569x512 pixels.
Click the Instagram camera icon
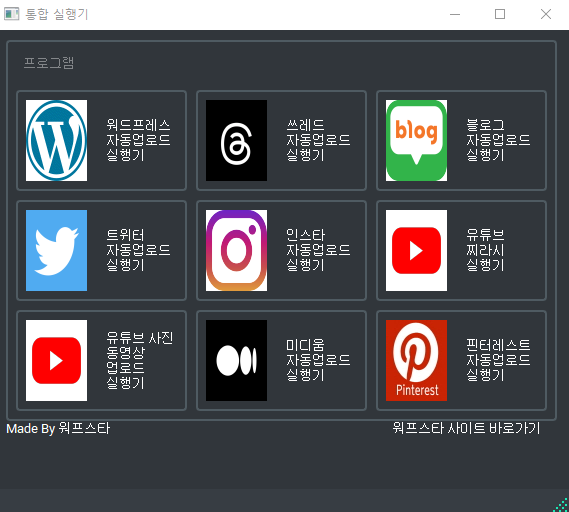tap(236, 250)
